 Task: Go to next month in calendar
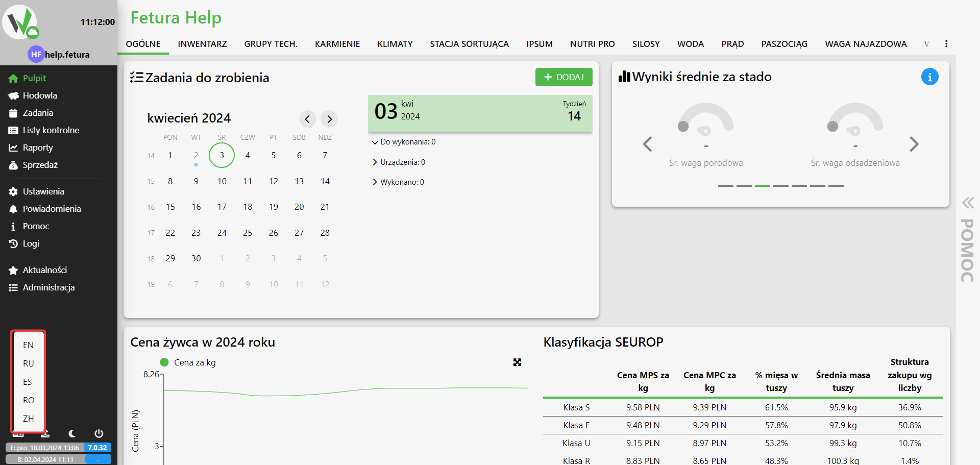tap(330, 119)
